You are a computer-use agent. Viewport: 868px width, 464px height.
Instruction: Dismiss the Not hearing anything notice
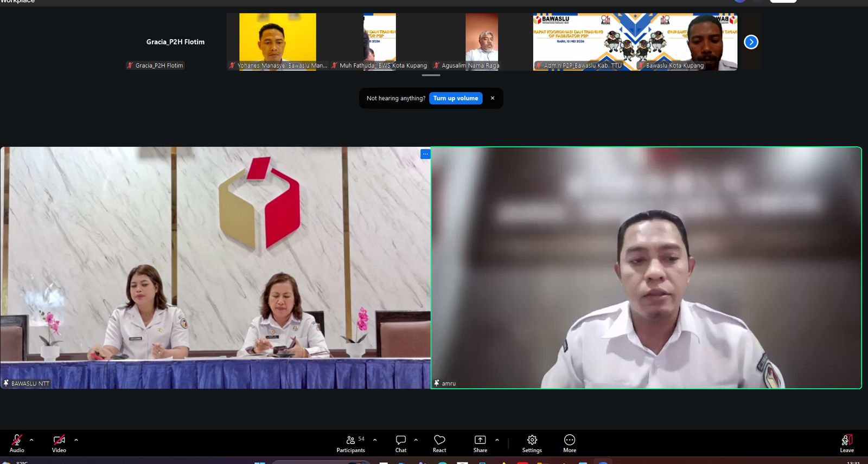(x=493, y=98)
